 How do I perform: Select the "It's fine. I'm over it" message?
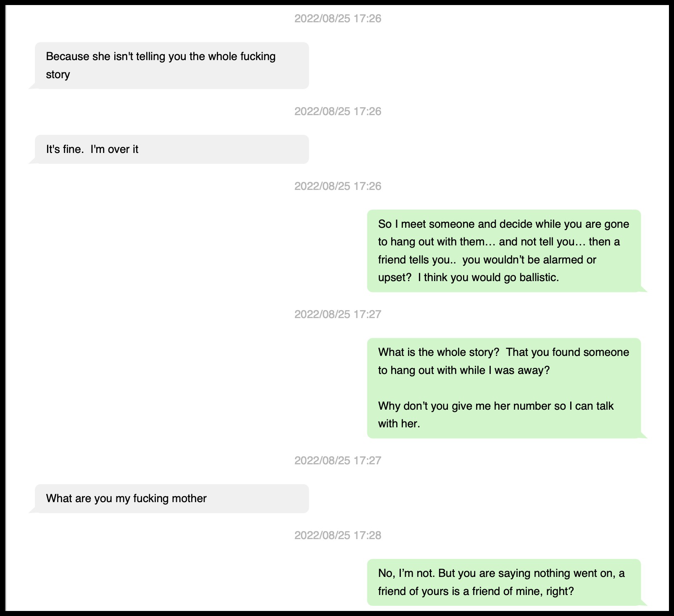[x=171, y=149]
